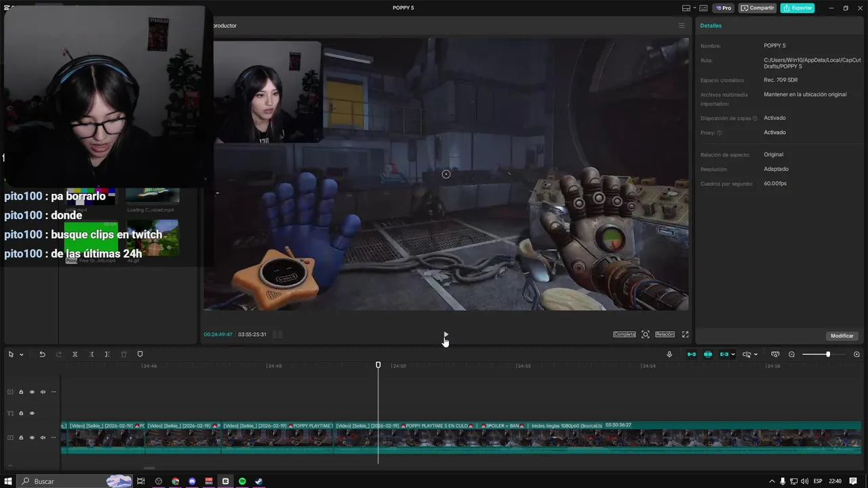868x488 pixels.
Task: Open the Windows Start menu
Action: pos(8,481)
